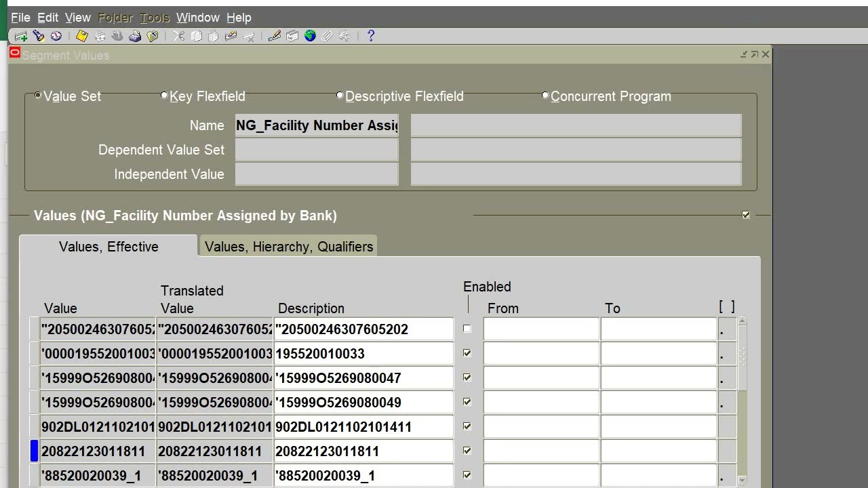Click Value cell '88520020039_1
Image resolution: width=868 pixels, height=488 pixels.
tap(98, 476)
